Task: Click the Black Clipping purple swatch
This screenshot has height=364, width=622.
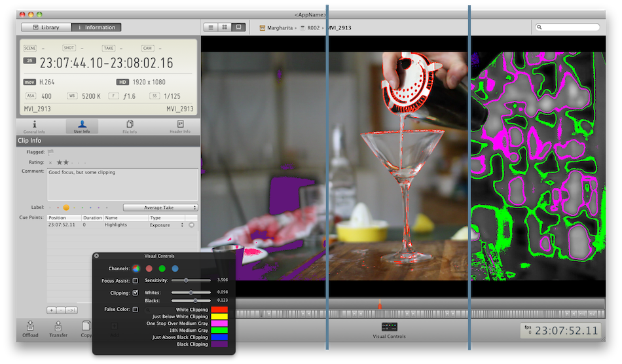Action: pos(219,344)
